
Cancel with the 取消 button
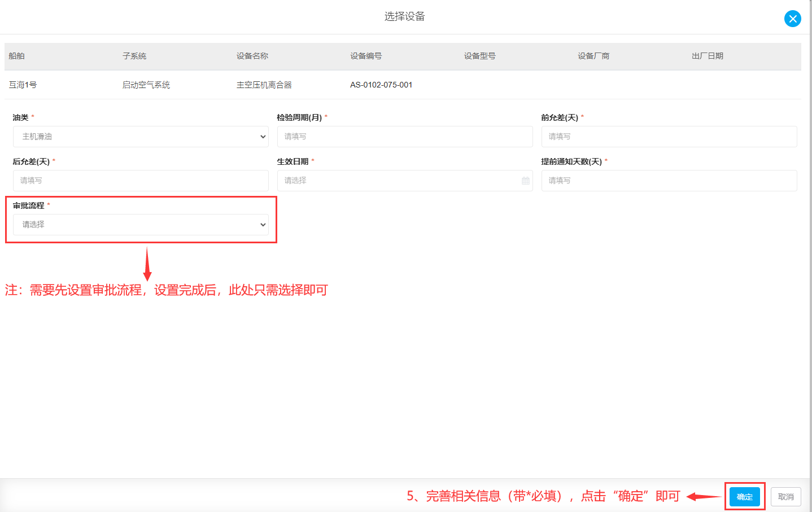[786, 497]
